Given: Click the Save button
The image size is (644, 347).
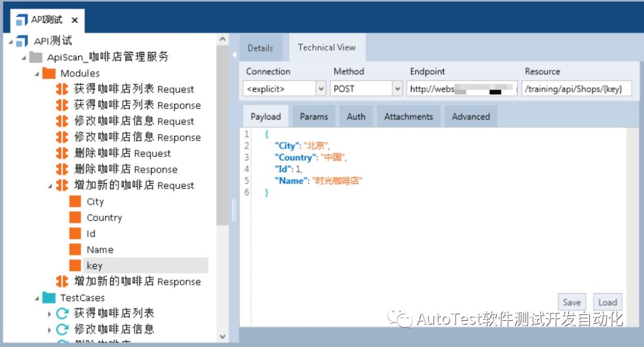Looking at the screenshot, I should tap(572, 302).
